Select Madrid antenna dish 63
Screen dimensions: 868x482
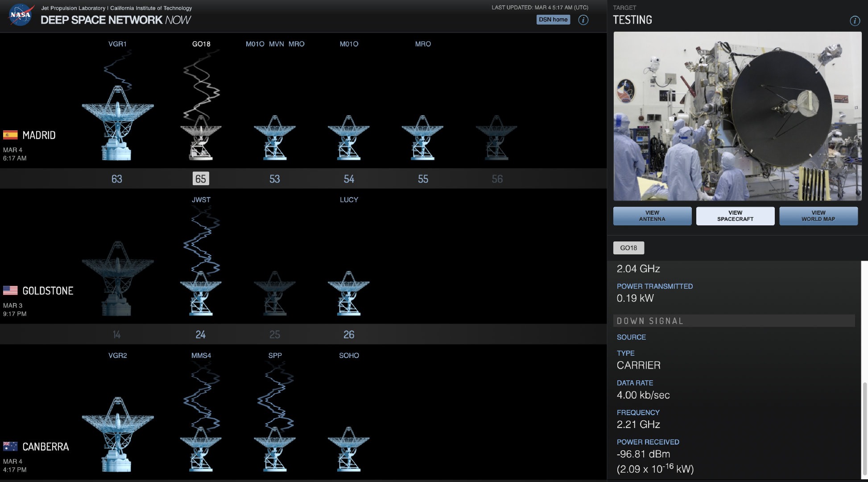117,123
